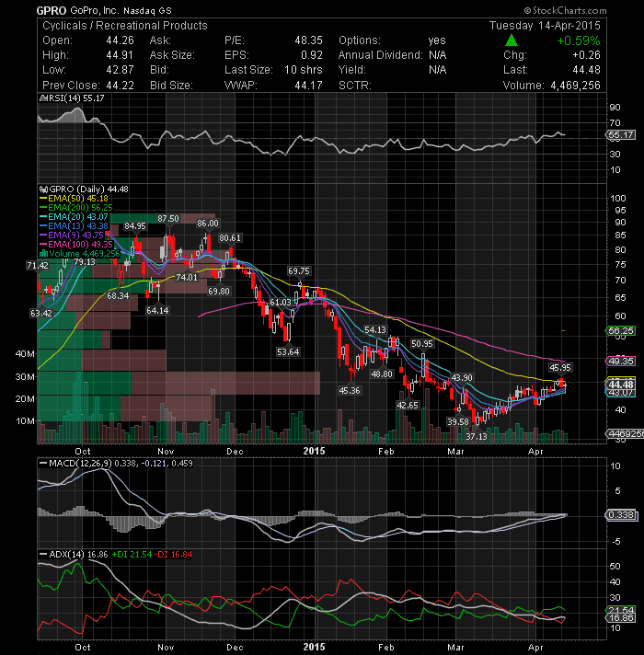Click the ADX(14) 16.86 label
Viewport: 644px width, 655px height.
coord(78,555)
